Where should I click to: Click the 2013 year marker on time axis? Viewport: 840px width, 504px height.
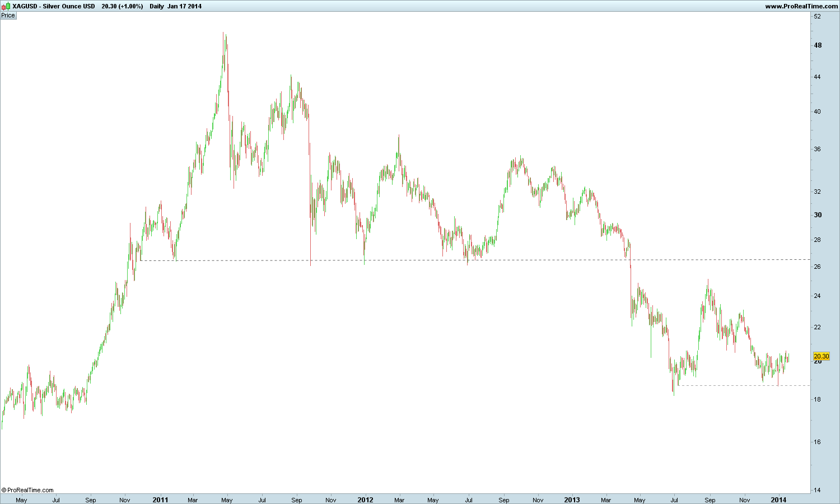pos(572,500)
